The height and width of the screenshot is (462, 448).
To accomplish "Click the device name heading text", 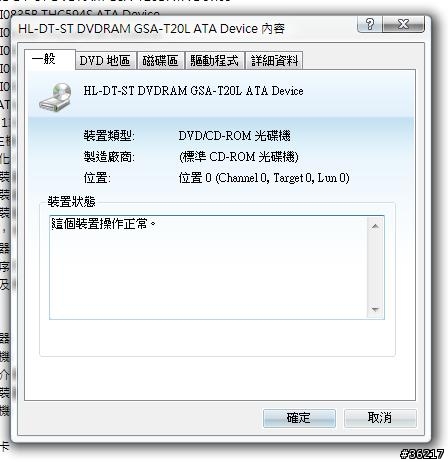I will coord(193,91).
